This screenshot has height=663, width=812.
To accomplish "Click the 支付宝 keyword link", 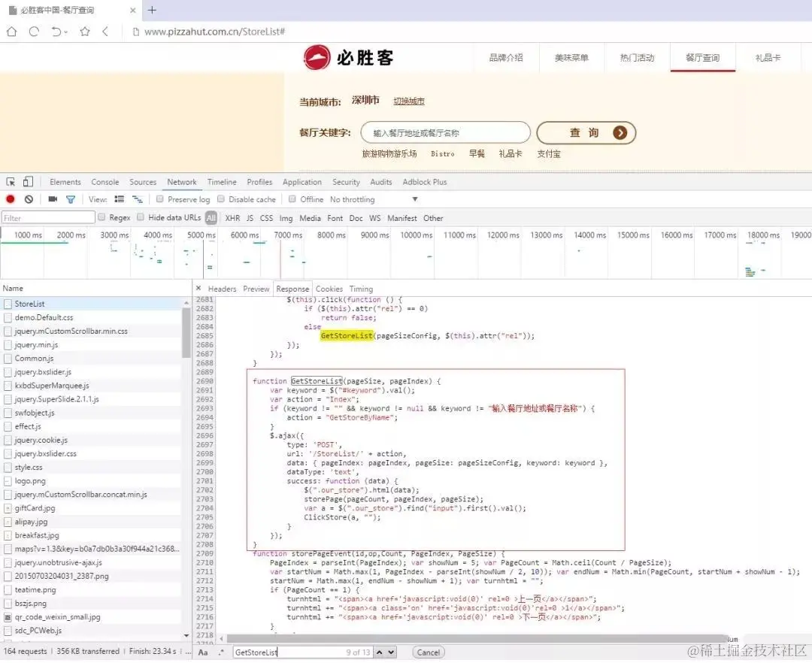I will (549, 153).
